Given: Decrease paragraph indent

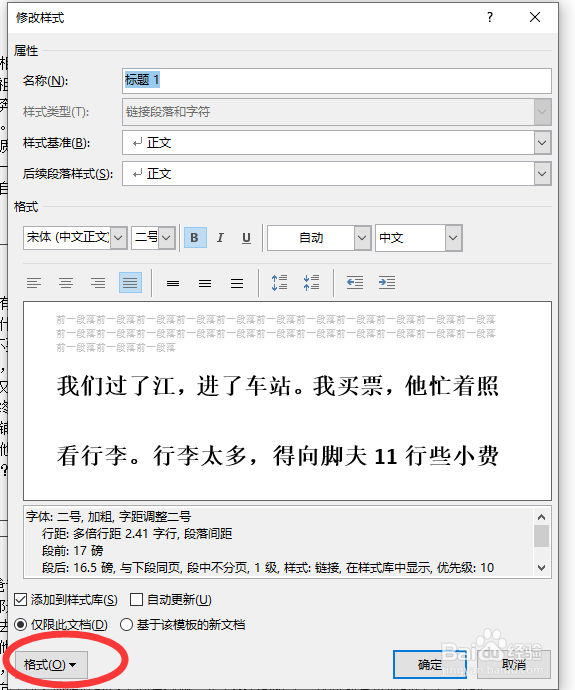Looking at the screenshot, I should [355, 283].
